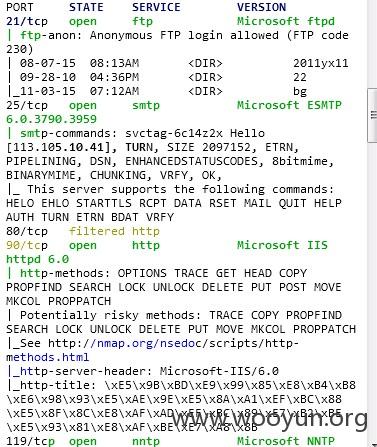Click the methods.html link text

coord(48,357)
